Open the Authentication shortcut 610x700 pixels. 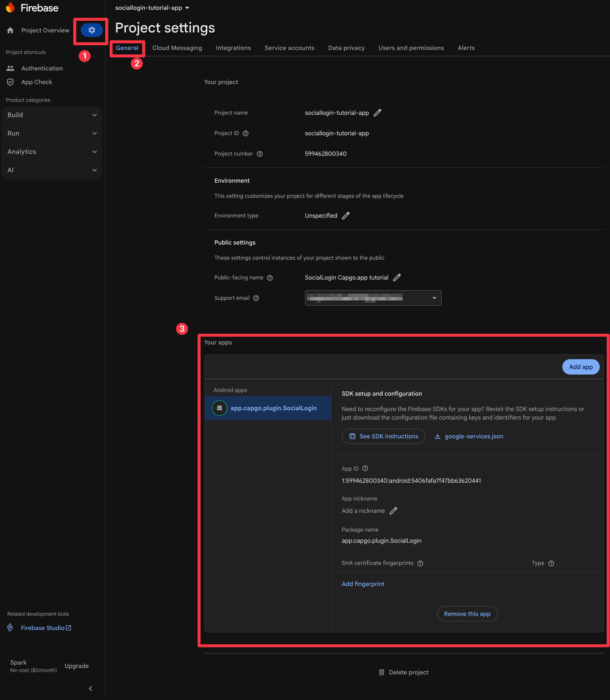pos(41,68)
